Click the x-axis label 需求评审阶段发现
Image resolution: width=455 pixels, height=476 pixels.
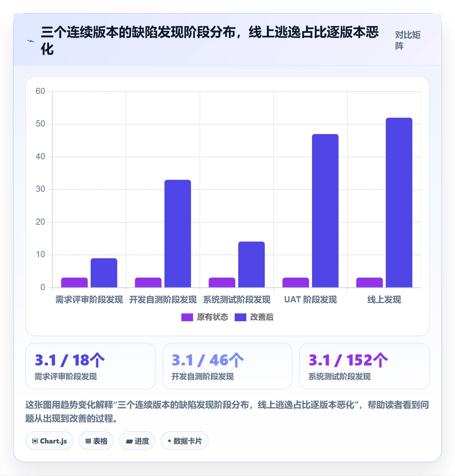tap(89, 300)
